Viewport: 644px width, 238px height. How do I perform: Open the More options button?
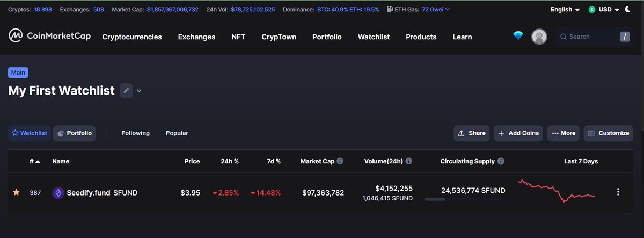point(563,133)
